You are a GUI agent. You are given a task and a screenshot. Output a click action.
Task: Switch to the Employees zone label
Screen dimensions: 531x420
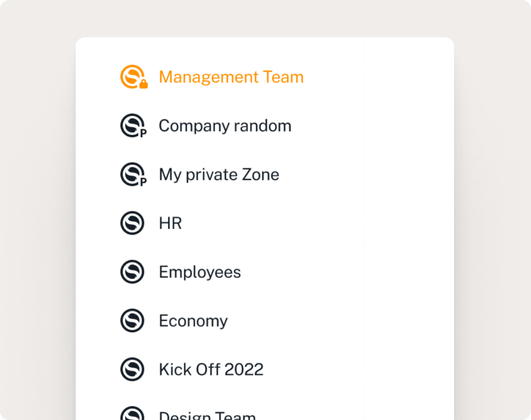(x=200, y=272)
